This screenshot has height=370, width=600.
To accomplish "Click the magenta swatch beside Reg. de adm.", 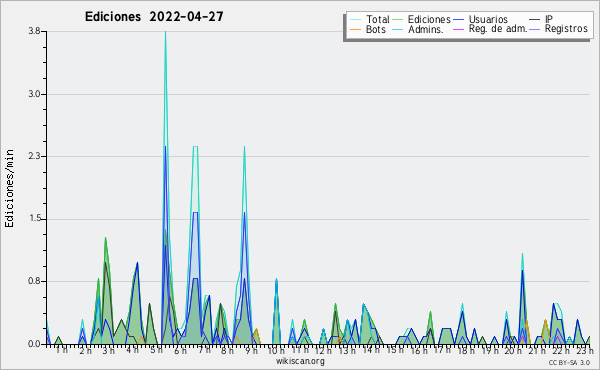I will tap(458, 29).
